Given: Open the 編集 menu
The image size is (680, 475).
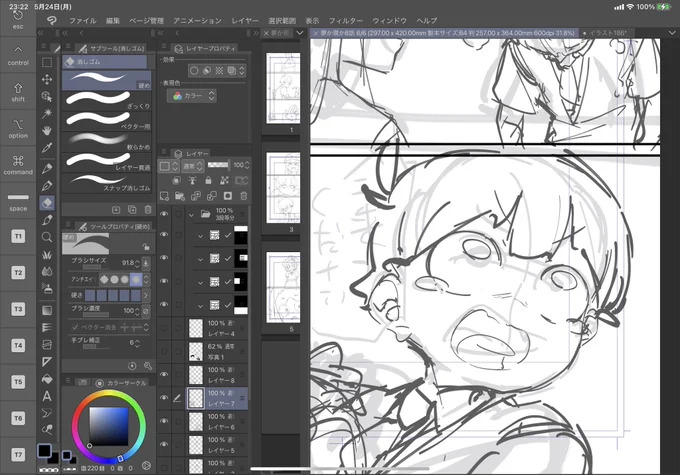Looking at the screenshot, I should coord(113,20).
